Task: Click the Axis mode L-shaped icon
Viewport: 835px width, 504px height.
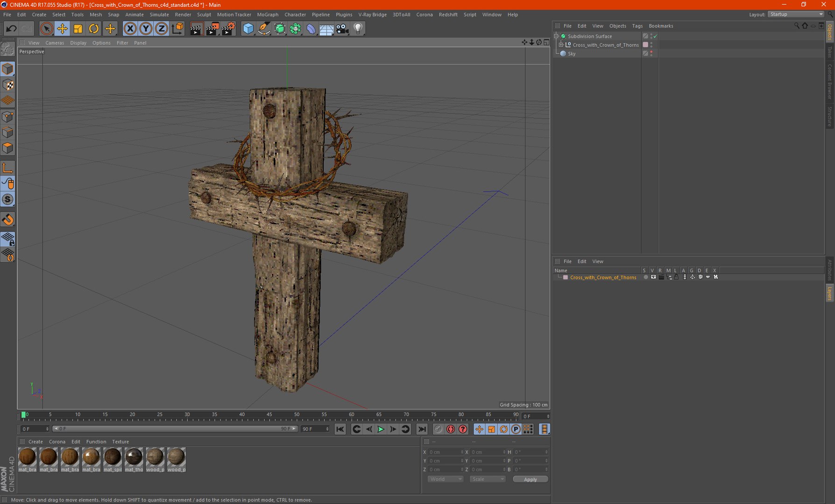Action: [7, 168]
